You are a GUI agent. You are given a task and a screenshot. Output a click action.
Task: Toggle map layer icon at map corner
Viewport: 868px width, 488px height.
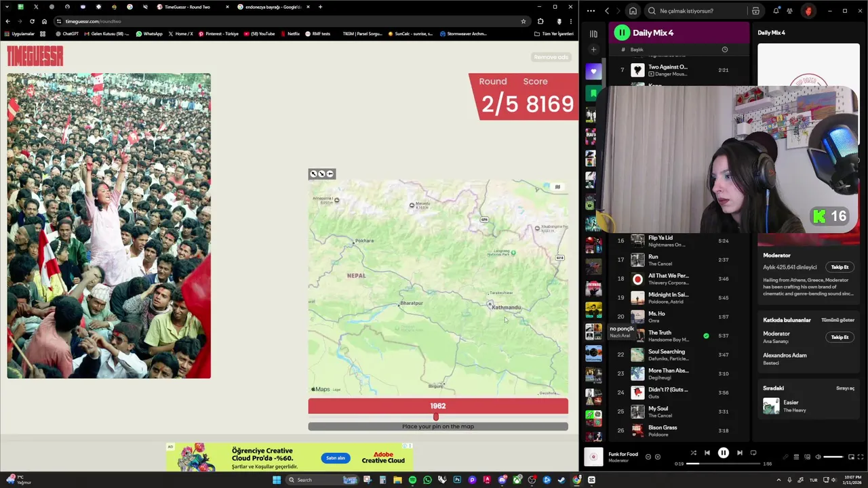pyautogui.click(x=557, y=187)
